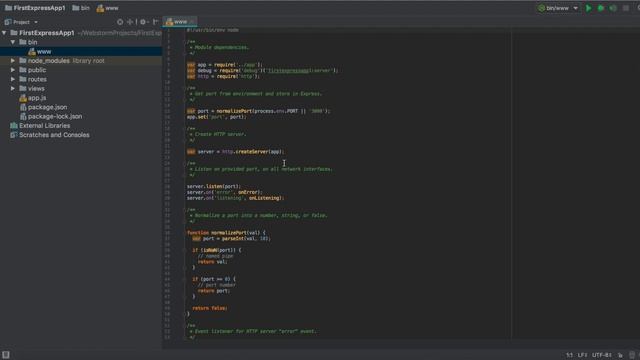The image size is (640, 360).
Task: Click the tool windows toggle icon bottom-left
Action: [6, 355]
